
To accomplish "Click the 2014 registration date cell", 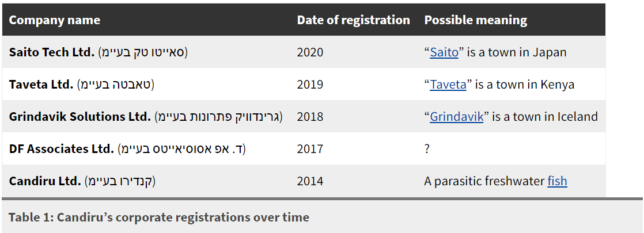I will pyautogui.click(x=310, y=181).
